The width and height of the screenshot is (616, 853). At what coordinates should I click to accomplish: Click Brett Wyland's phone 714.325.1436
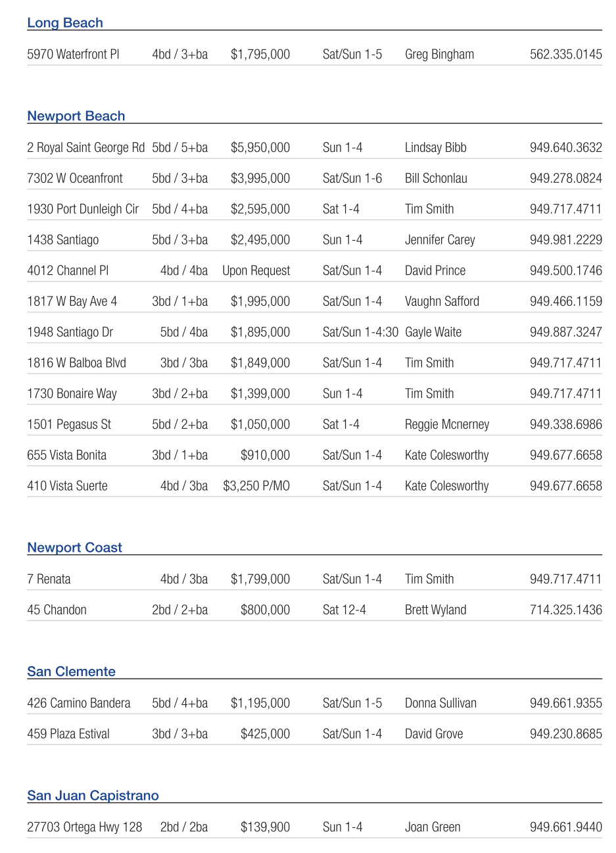tap(565, 610)
